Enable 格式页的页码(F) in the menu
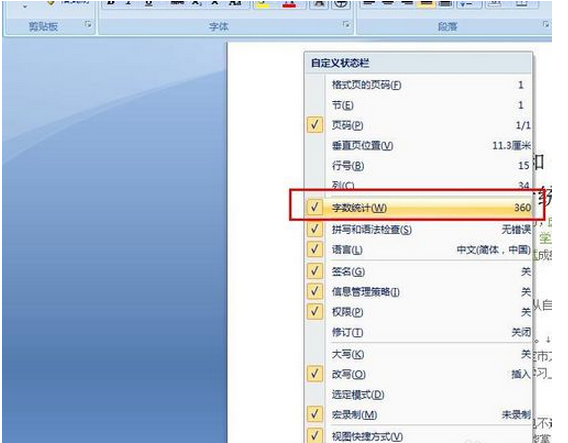Image resolution: width=568 pixels, height=443 pixels. (x=418, y=85)
